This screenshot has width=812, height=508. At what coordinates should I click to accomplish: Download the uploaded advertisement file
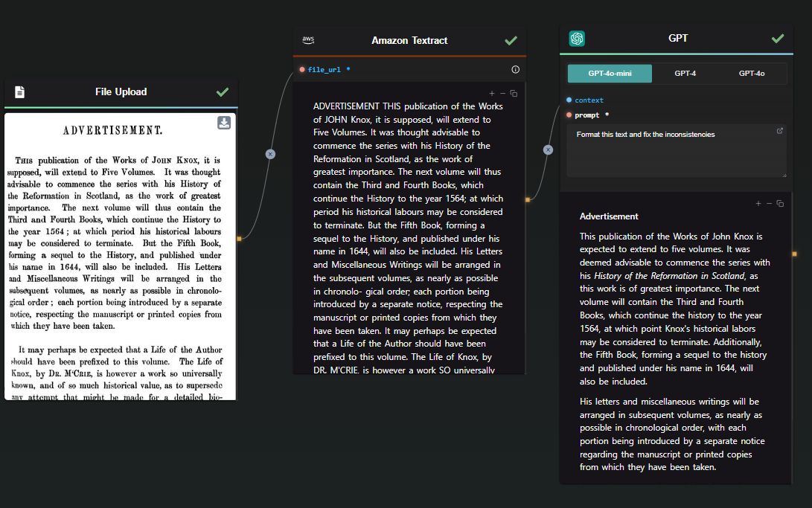(224, 123)
